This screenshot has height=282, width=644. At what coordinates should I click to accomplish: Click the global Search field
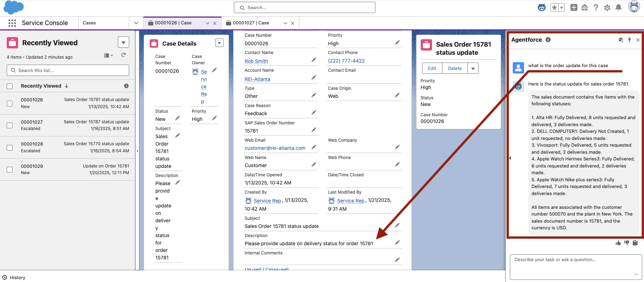tap(305, 7)
